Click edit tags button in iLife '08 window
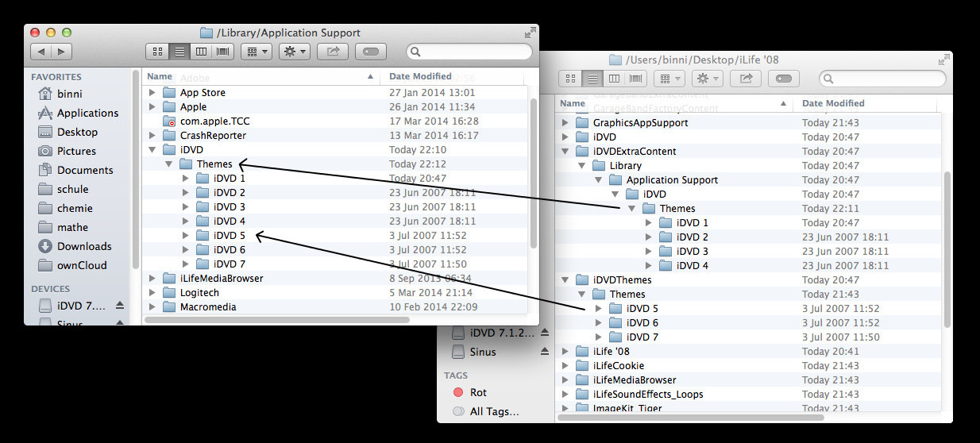 click(784, 79)
